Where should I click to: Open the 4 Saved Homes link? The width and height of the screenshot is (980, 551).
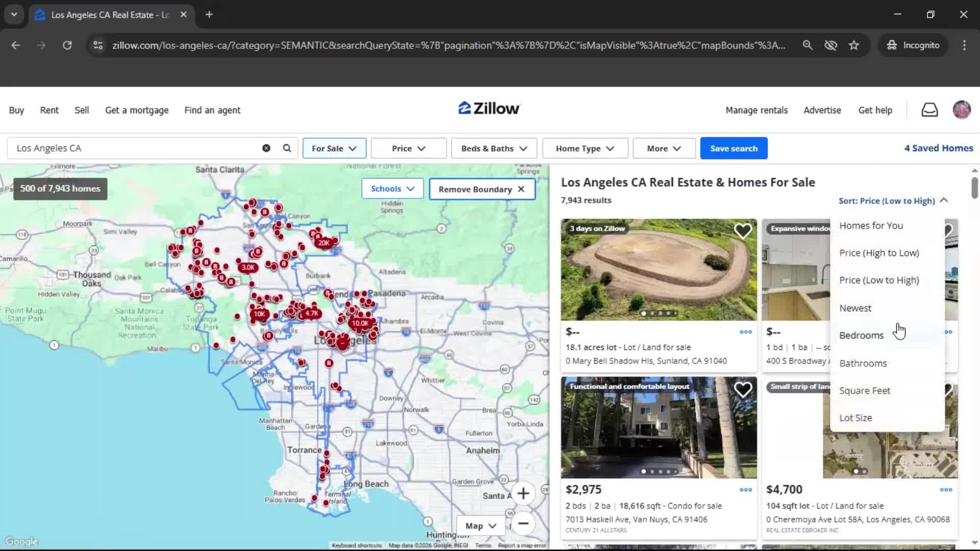[938, 148]
